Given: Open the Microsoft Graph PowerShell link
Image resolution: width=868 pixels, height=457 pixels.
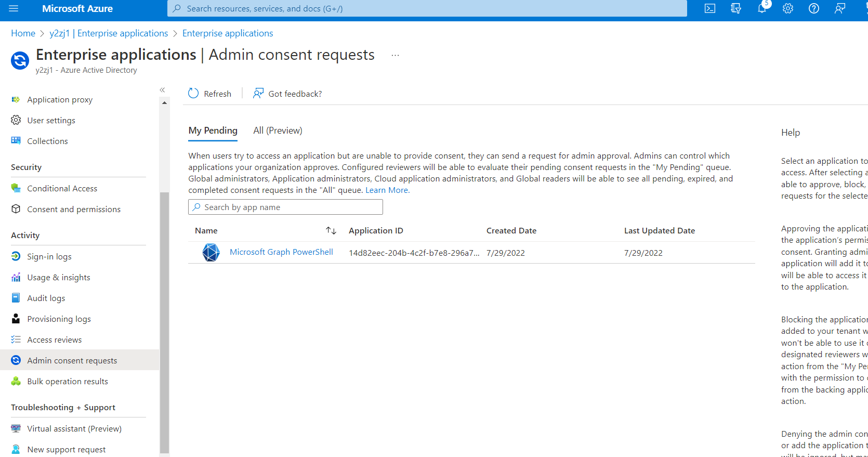Looking at the screenshot, I should click(281, 252).
